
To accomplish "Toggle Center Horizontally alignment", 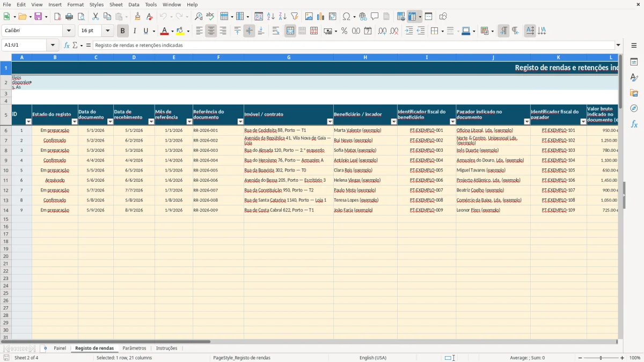I will pos(211,31).
